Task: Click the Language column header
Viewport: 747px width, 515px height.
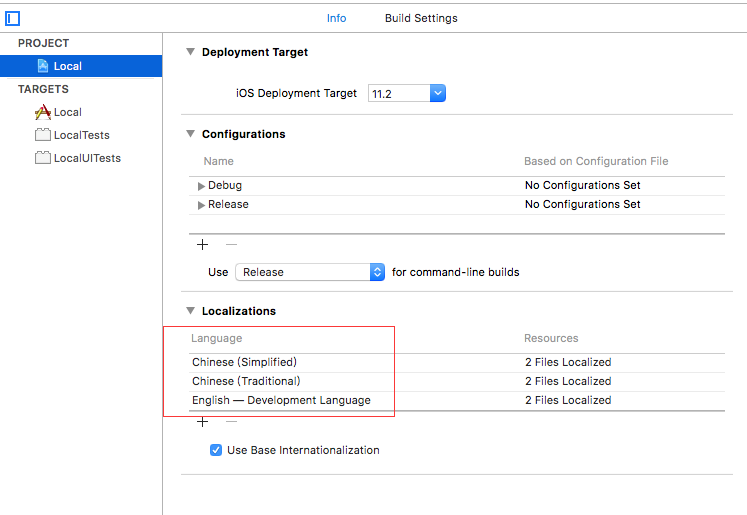Action: coord(217,338)
